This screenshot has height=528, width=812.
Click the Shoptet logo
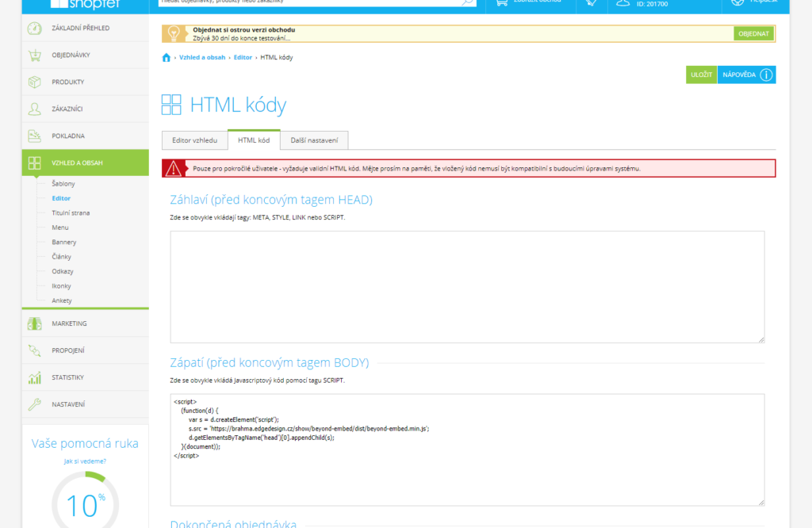(86, 4)
